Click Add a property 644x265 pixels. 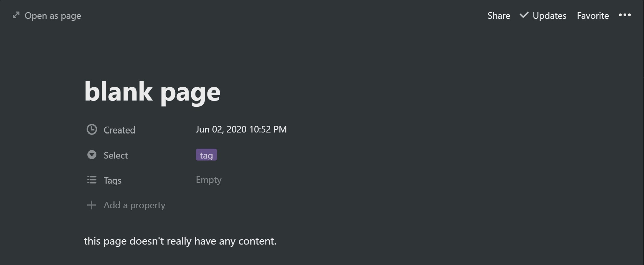pos(134,205)
